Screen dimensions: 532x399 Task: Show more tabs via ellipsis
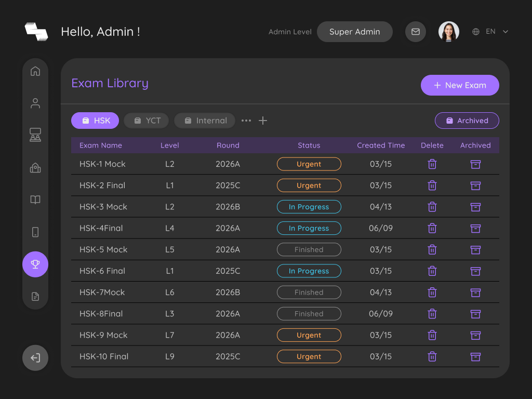tap(246, 121)
